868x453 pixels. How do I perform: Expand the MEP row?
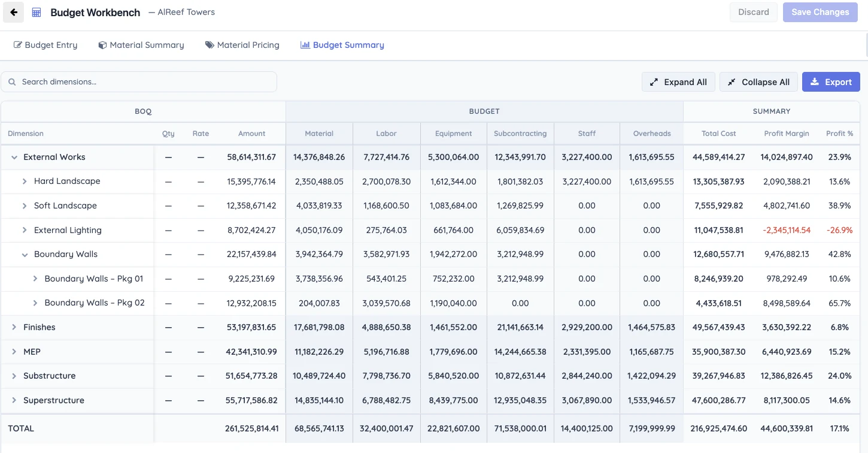(14, 352)
